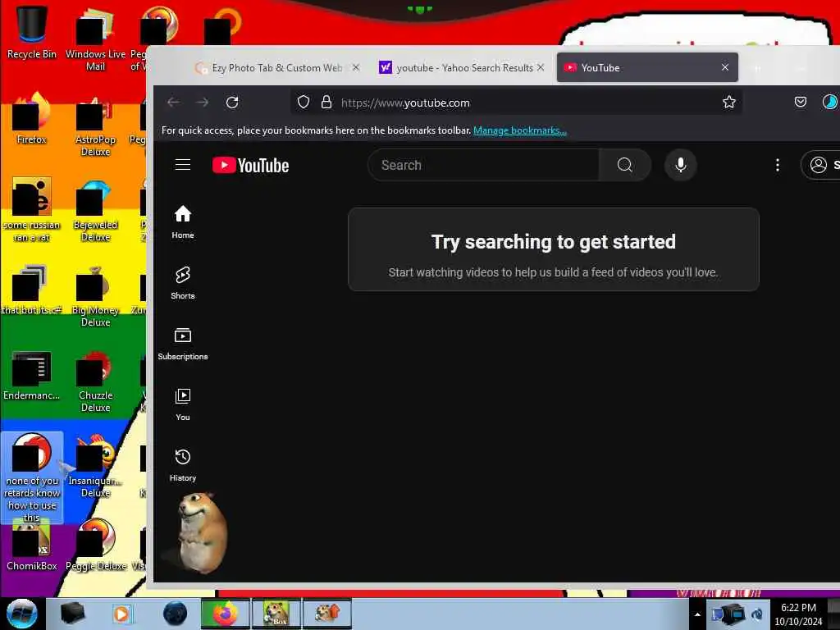840x630 pixels.
Task: Select AstroPop Deluxe desktop icon
Action: (x=95, y=126)
